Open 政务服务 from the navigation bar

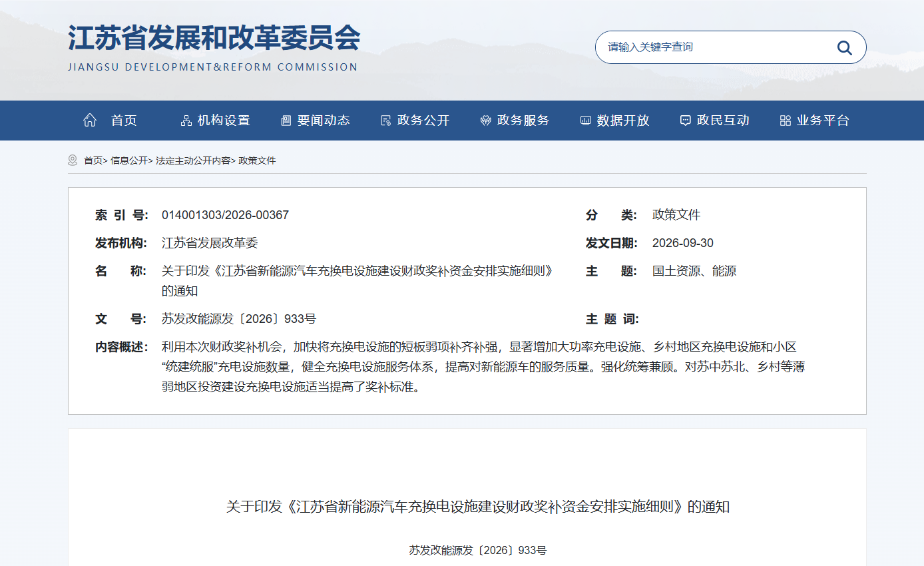click(x=523, y=121)
